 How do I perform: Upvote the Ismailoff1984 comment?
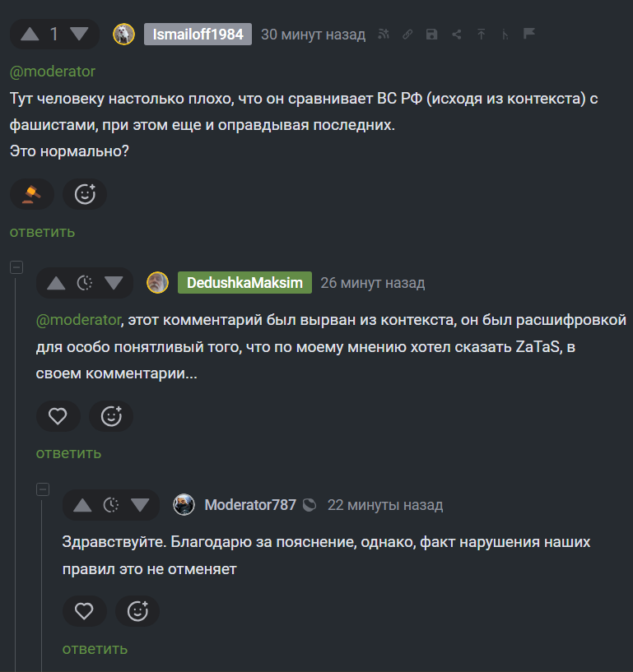point(30,34)
